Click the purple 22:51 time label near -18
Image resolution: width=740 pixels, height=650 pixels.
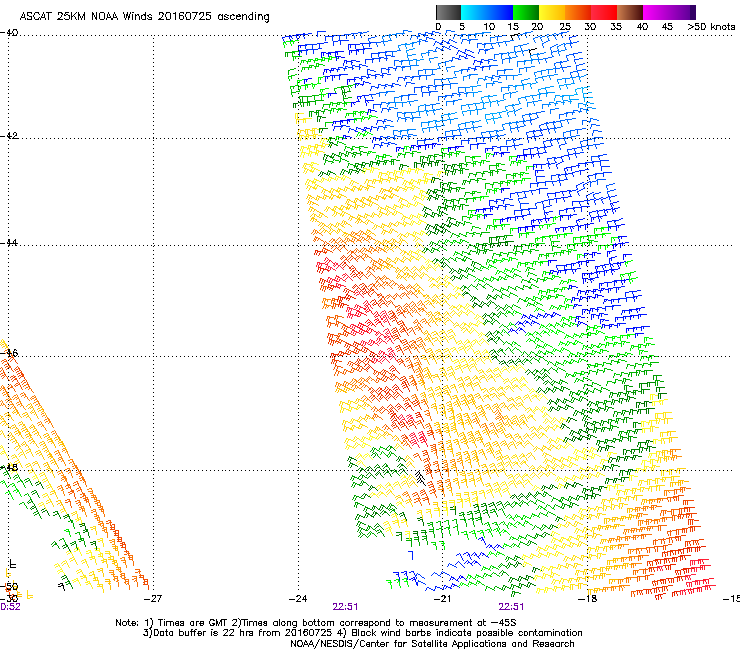point(511,607)
